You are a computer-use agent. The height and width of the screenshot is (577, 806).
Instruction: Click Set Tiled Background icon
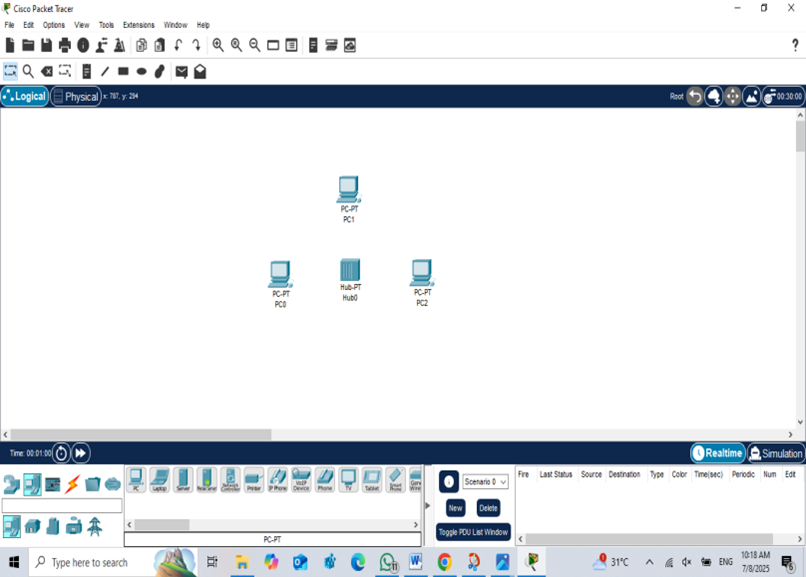pos(752,96)
